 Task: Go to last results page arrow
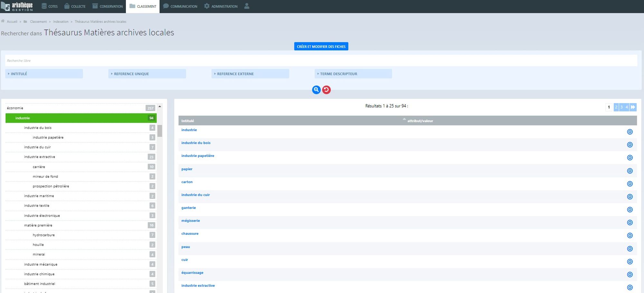pyautogui.click(x=633, y=107)
